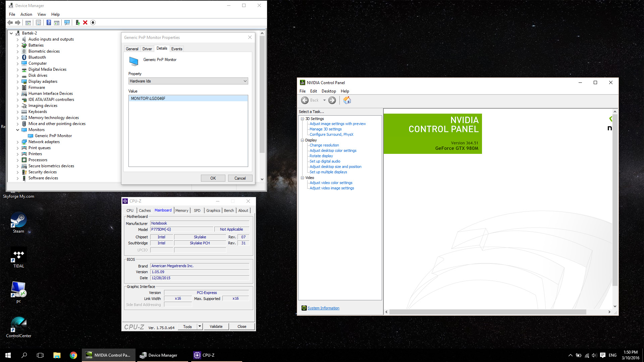Open the pc remote desktop shortcut
Image resolution: width=644 pixels, height=362 pixels.
point(18,292)
